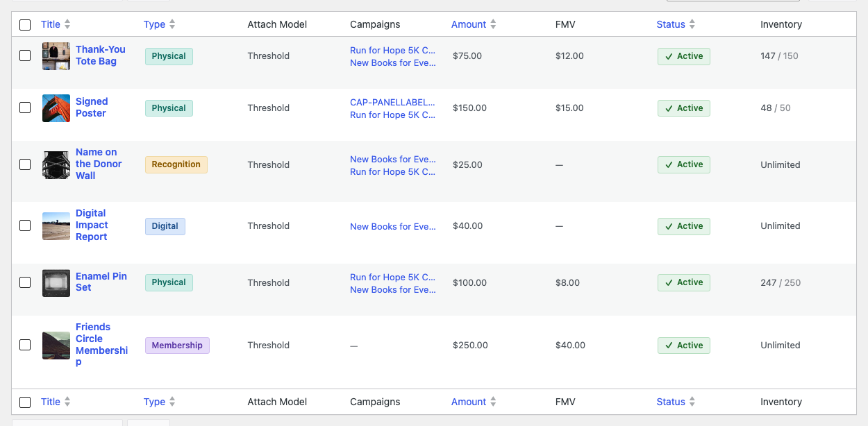
Task: Sort by Type using the footer column link
Action: point(154,402)
